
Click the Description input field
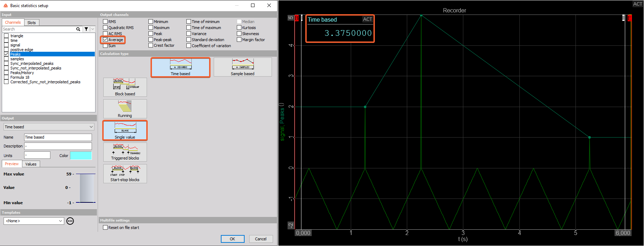coord(58,146)
